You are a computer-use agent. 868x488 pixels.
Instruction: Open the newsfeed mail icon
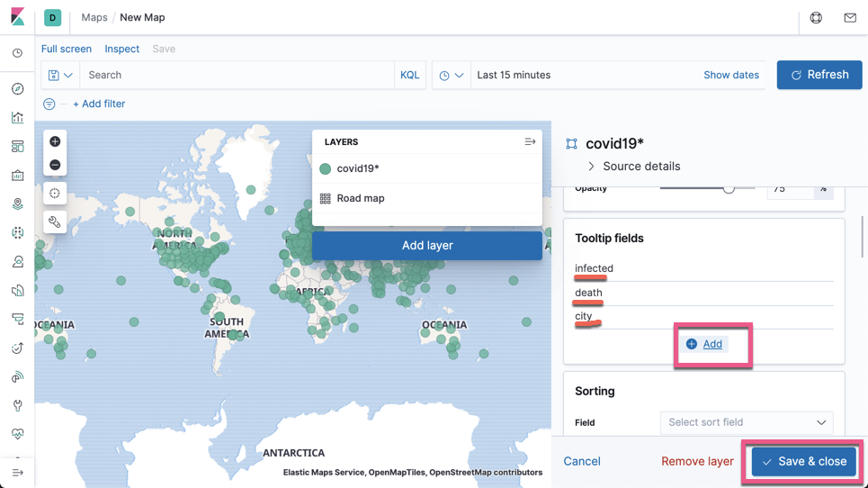(850, 18)
